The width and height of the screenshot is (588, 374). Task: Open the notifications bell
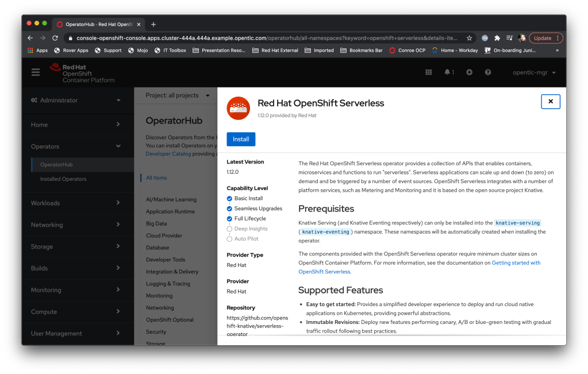coord(448,72)
